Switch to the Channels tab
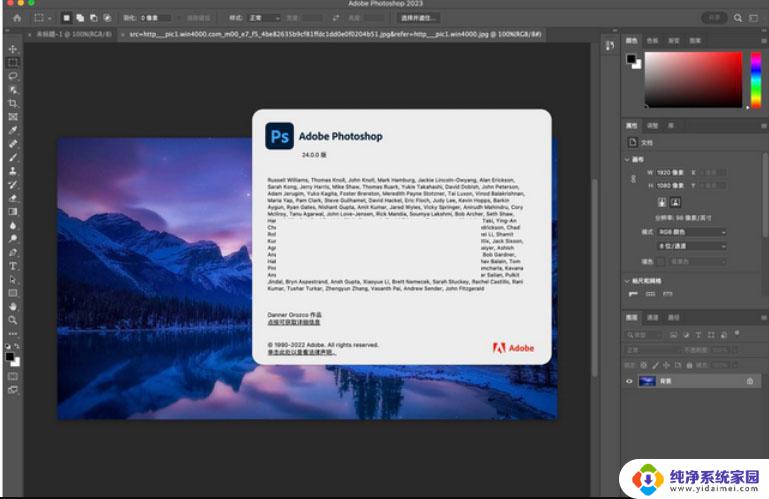The width and height of the screenshot is (769, 499). point(652,317)
